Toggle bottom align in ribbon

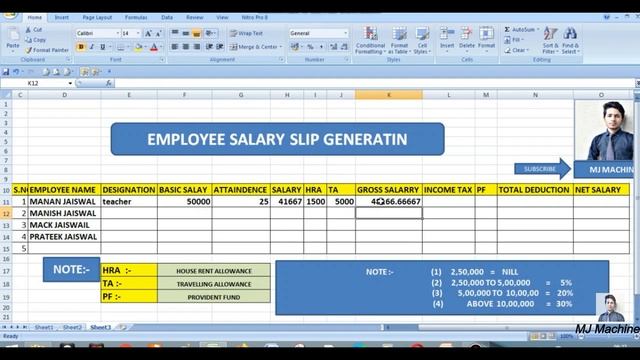(196, 33)
